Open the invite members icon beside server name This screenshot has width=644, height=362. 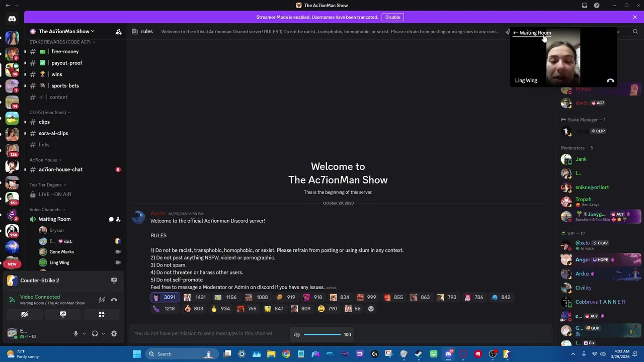point(118,32)
